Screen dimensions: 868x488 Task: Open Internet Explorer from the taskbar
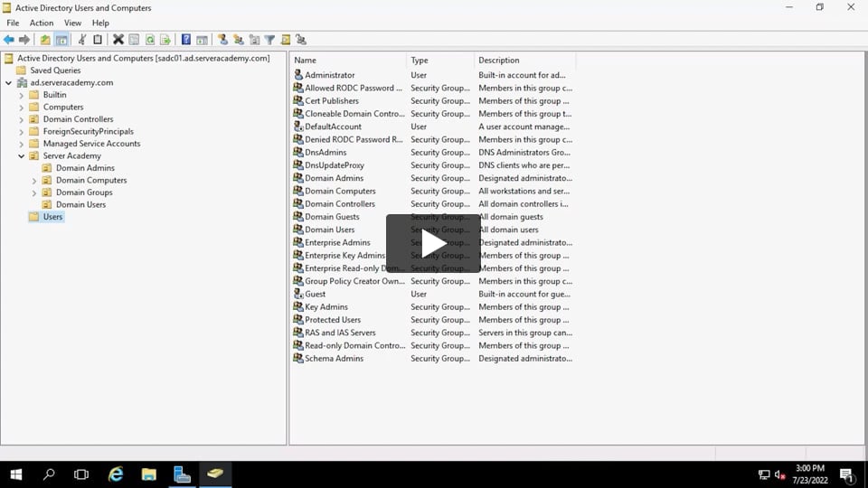click(x=116, y=474)
